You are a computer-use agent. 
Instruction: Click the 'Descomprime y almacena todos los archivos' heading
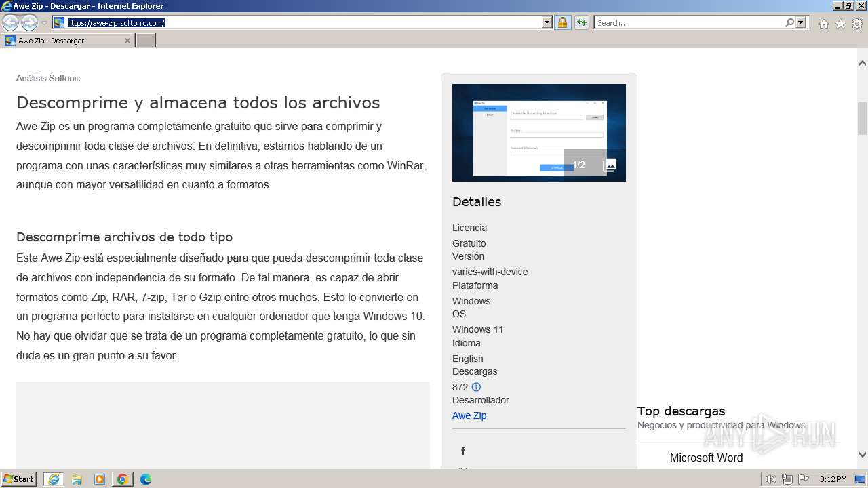(x=198, y=103)
